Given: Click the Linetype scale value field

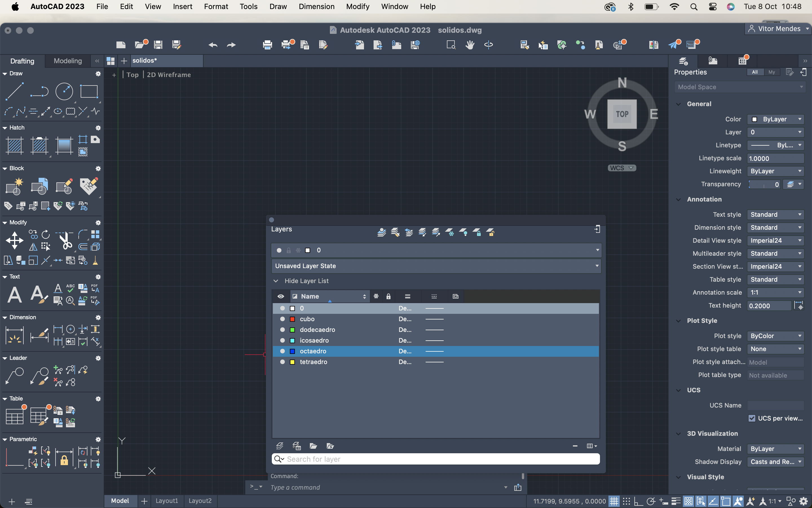Looking at the screenshot, I should coord(775,158).
